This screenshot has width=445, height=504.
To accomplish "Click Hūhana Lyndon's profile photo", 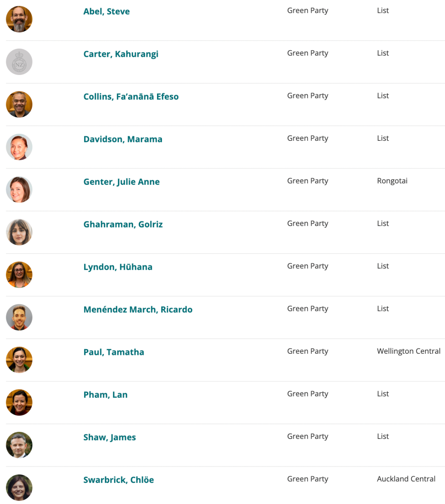I will point(19,275).
